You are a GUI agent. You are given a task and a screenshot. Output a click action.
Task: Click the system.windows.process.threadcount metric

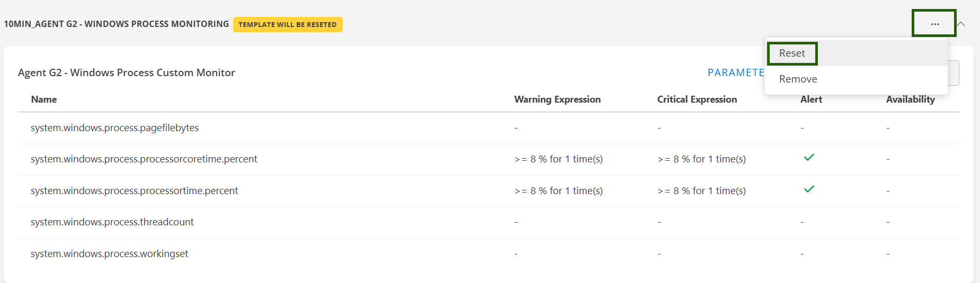pyautogui.click(x=112, y=222)
